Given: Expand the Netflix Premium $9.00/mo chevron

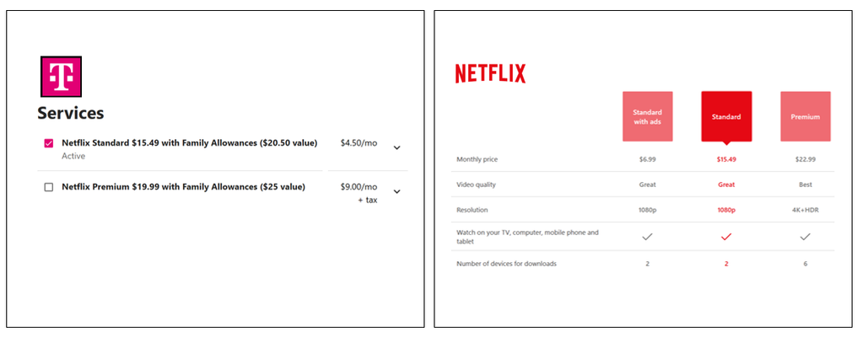Looking at the screenshot, I should [396, 192].
